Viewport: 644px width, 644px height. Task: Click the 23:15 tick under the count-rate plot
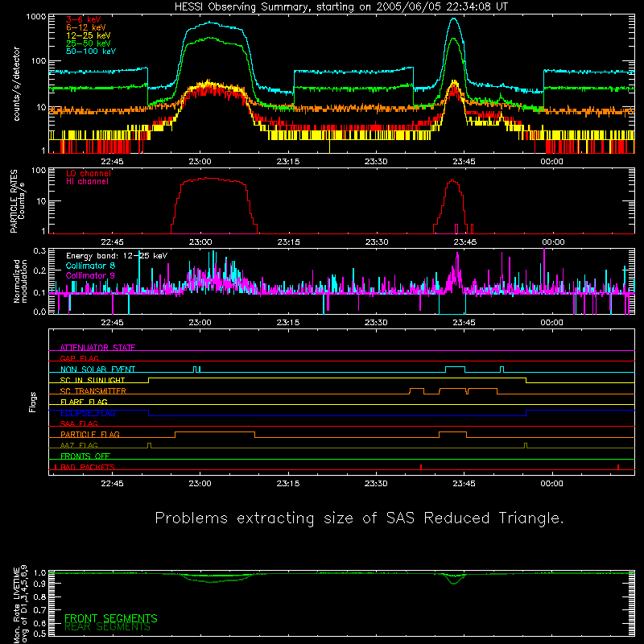coord(288,162)
